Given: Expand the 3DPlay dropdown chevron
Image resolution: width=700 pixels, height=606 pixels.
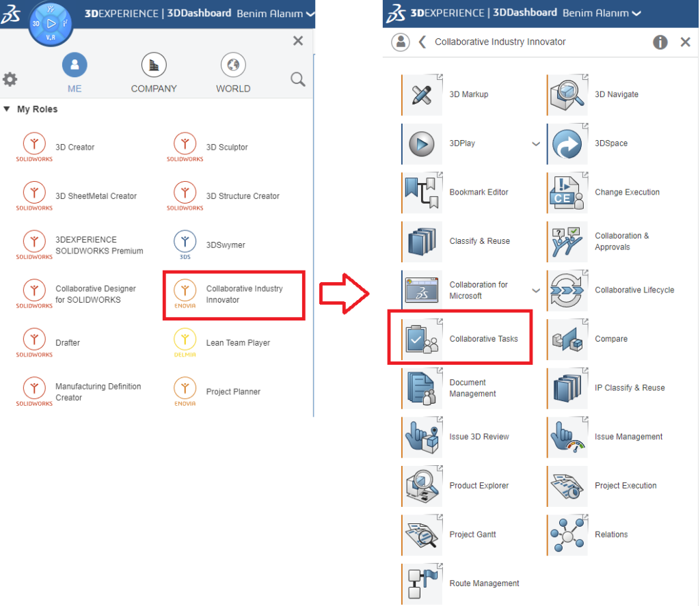Looking at the screenshot, I should coord(536,144).
